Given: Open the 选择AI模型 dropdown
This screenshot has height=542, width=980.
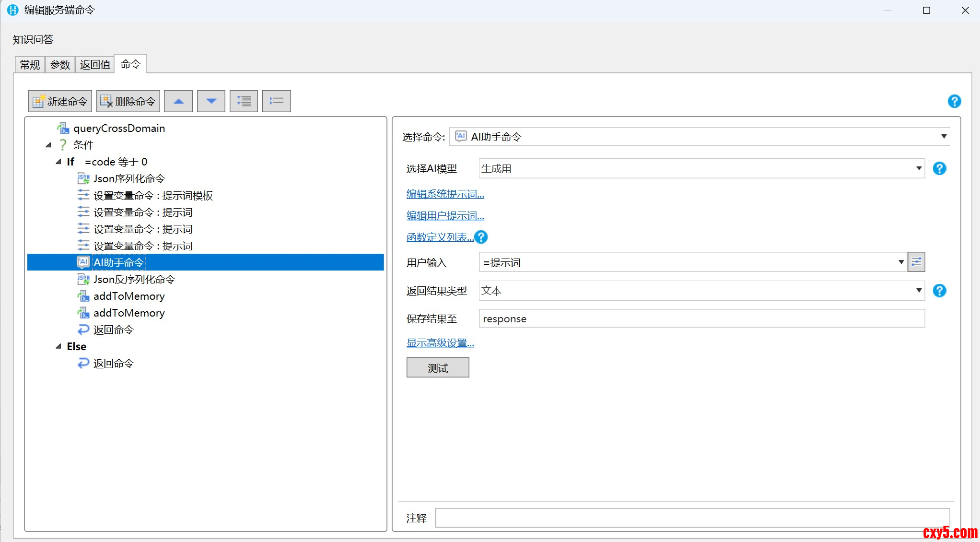Looking at the screenshot, I should pos(918,168).
